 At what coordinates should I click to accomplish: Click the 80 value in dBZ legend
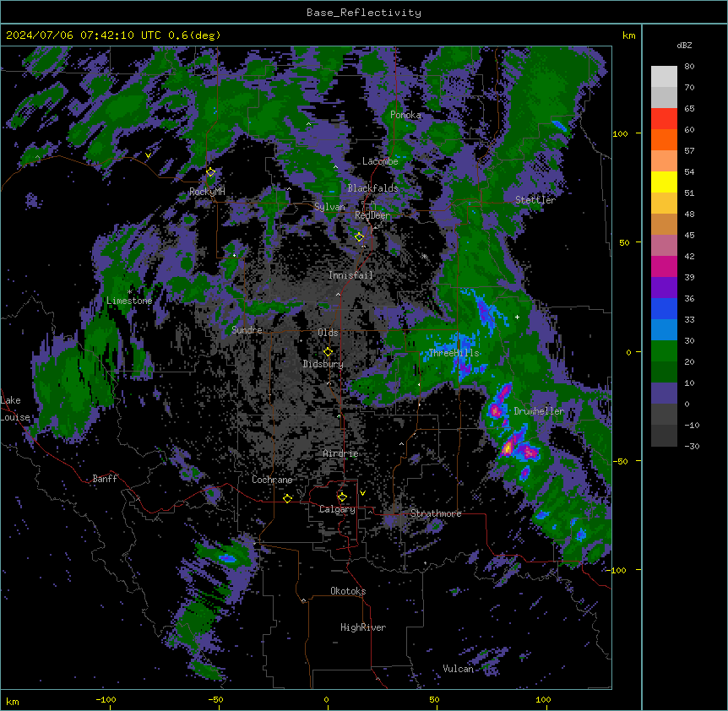pos(689,67)
